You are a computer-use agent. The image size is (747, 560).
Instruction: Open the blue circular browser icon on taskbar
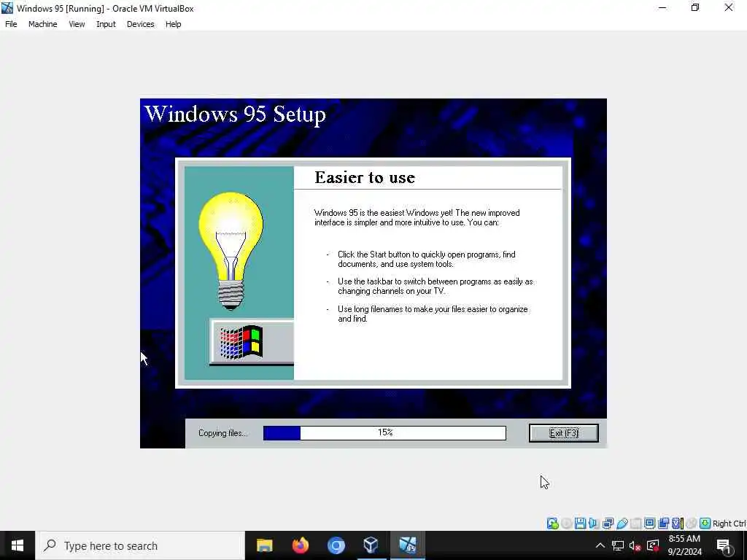[336, 545]
